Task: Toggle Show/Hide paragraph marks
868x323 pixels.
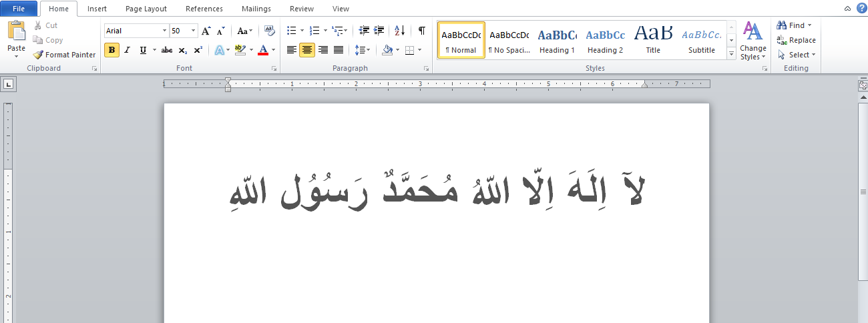Action: click(421, 31)
